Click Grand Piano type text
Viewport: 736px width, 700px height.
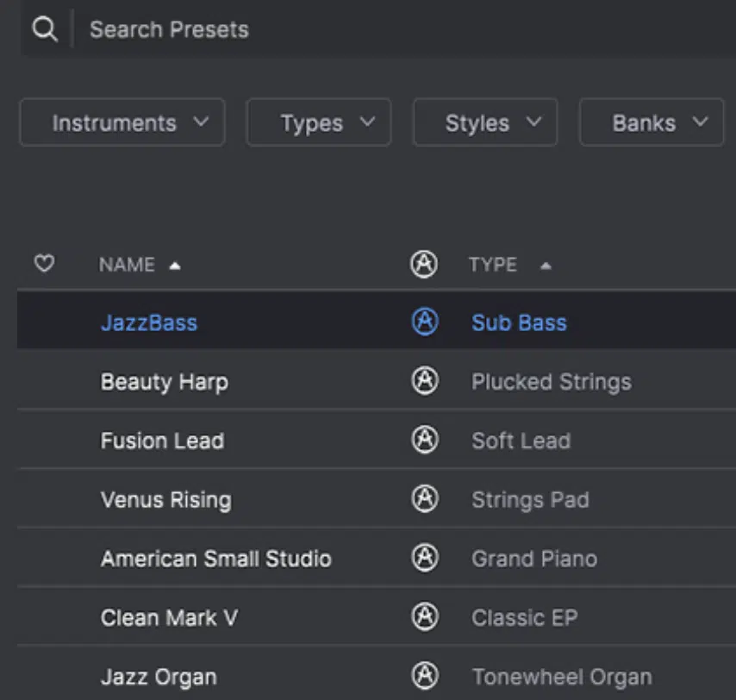(x=534, y=559)
